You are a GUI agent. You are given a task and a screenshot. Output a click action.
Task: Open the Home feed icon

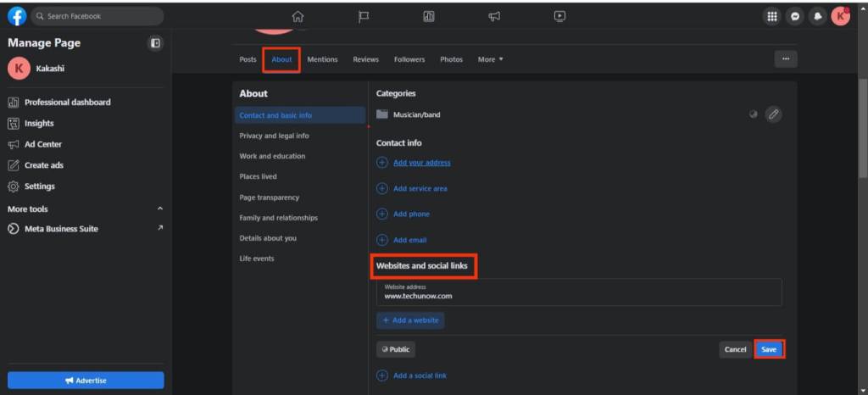coord(298,17)
